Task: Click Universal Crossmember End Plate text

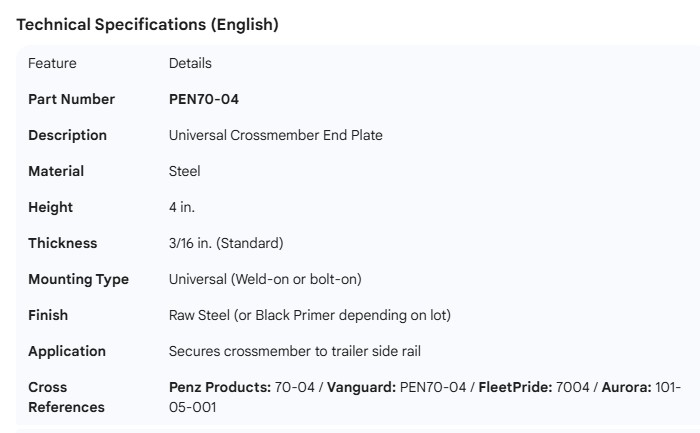Action: pyautogui.click(x=275, y=135)
